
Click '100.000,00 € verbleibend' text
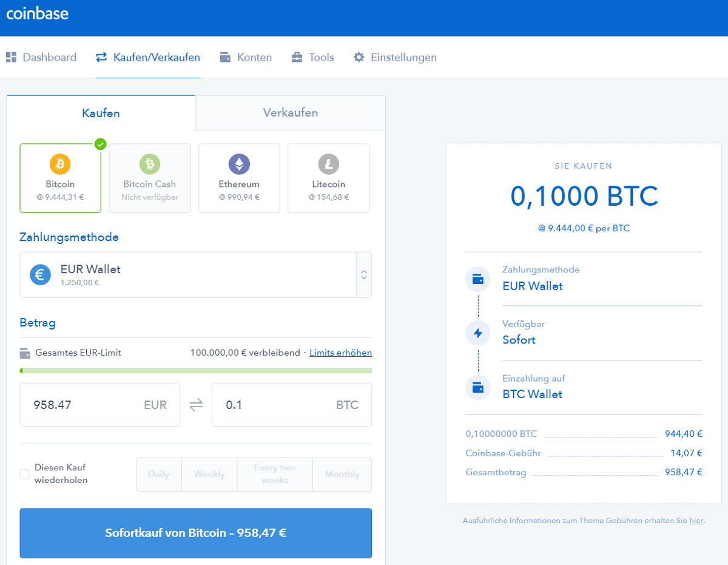[245, 353]
